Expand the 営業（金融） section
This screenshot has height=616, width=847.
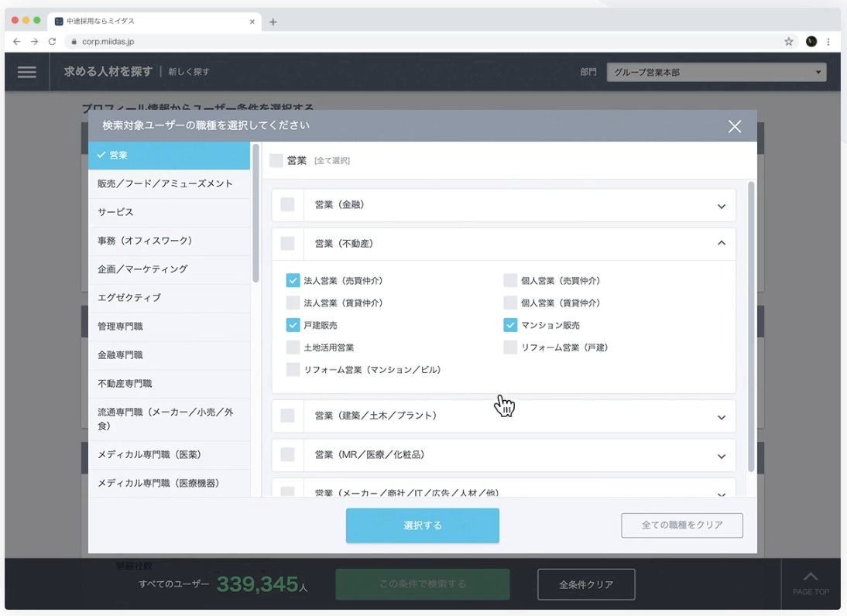721,206
